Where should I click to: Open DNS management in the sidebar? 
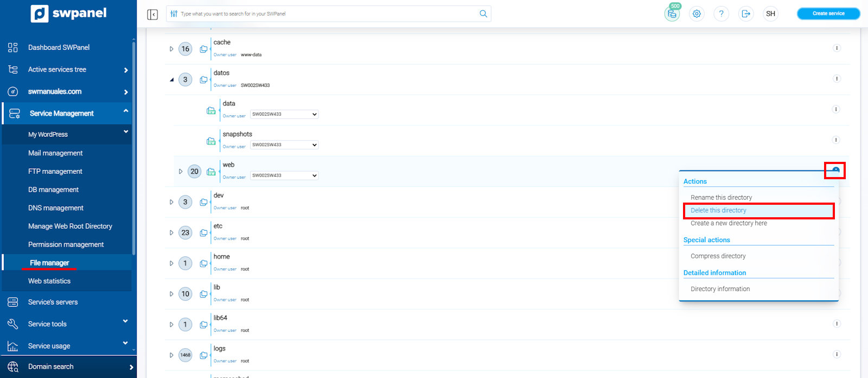[56, 208]
